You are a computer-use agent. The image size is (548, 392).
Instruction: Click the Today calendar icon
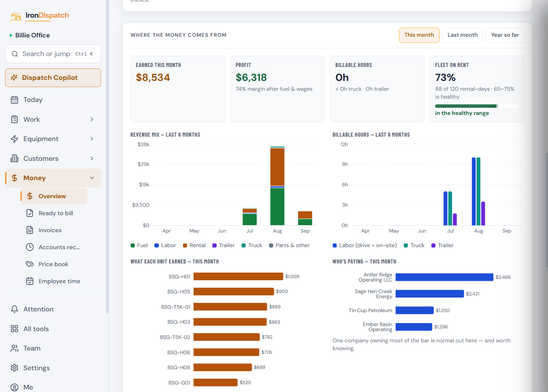pos(14,100)
